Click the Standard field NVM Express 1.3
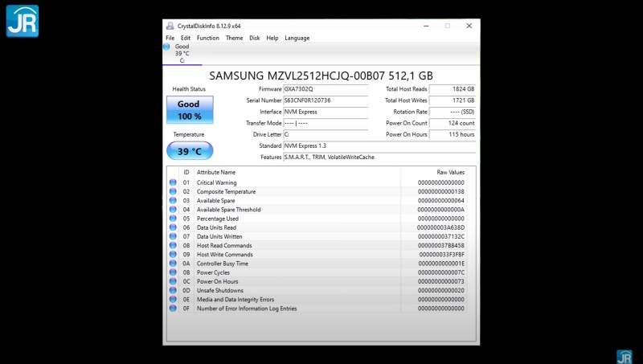Viewport: 643px width, 364px height. pyautogui.click(x=379, y=145)
